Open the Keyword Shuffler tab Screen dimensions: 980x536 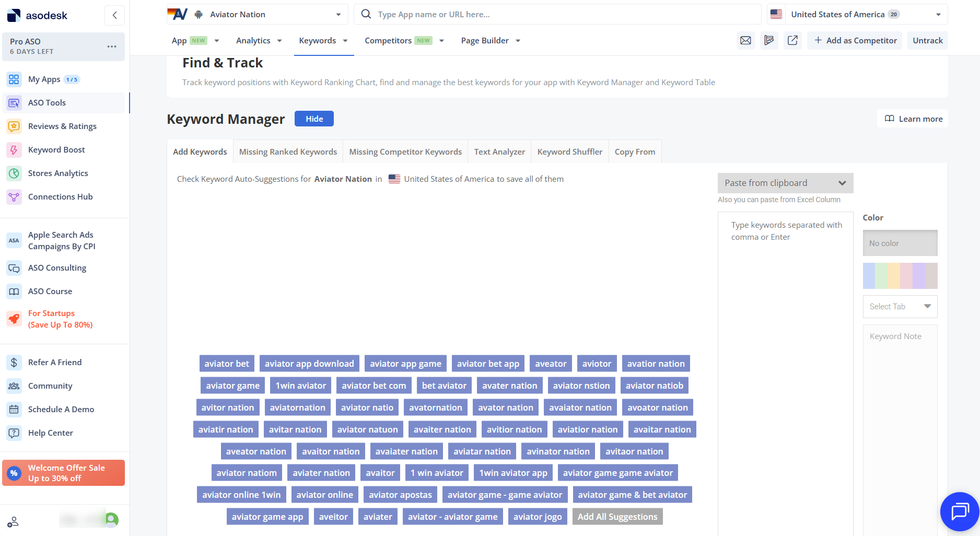(x=570, y=152)
